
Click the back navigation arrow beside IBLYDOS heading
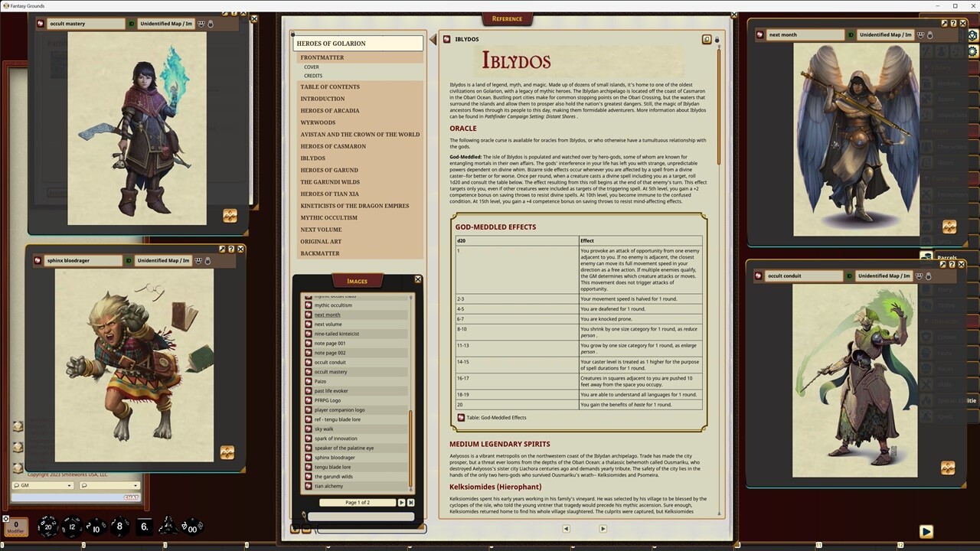[433, 39]
